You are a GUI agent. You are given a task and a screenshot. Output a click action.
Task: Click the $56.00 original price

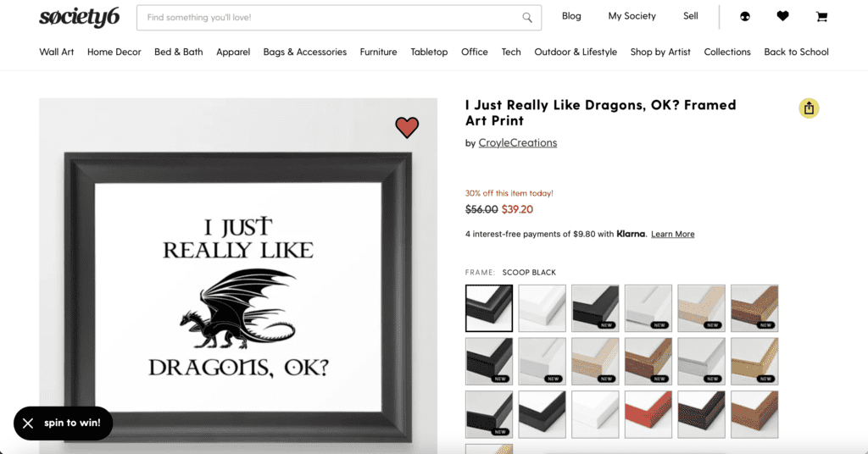pyautogui.click(x=481, y=209)
